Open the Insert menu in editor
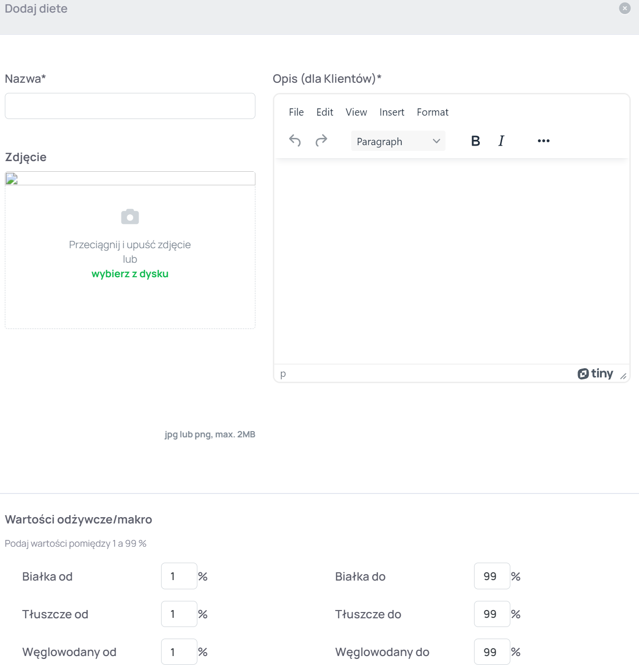Image resolution: width=639 pixels, height=672 pixels. tap(391, 112)
